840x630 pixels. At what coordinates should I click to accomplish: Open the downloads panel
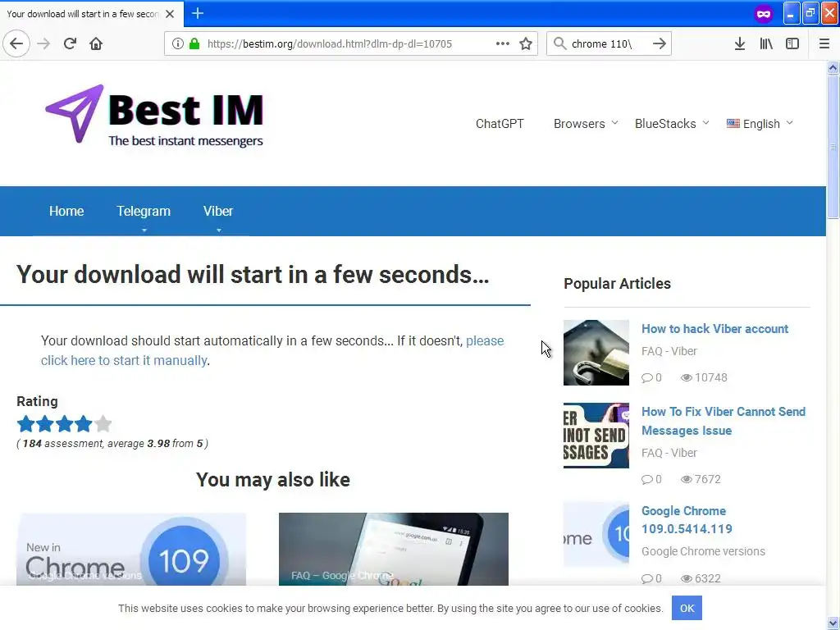pyautogui.click(x=740, y=43)
